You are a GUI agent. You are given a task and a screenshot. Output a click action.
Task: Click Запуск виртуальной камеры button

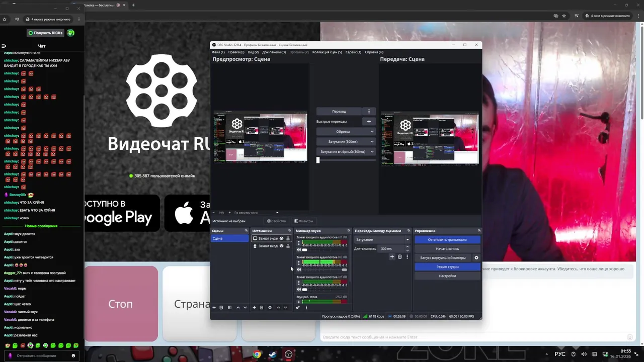point(443,258)
